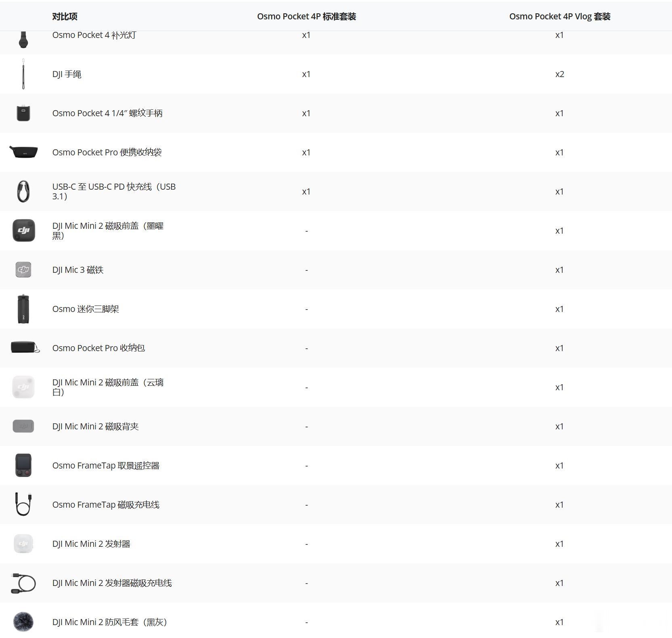This screenshot has width=672, height=638.
Task: Select "DJI Mic Mini 2 防风毛套（黑灰）" text
Action: point(110,622)
